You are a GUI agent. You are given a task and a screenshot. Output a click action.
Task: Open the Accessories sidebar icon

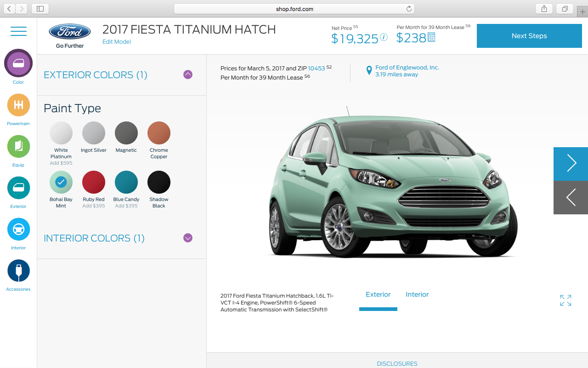click(18, 271)
